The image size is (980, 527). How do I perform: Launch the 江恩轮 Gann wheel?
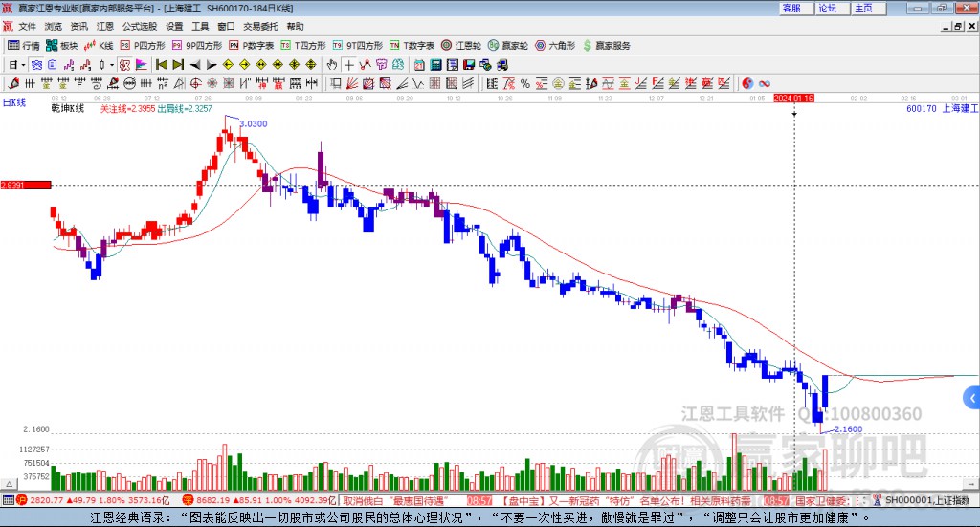[x=461, y=46]
